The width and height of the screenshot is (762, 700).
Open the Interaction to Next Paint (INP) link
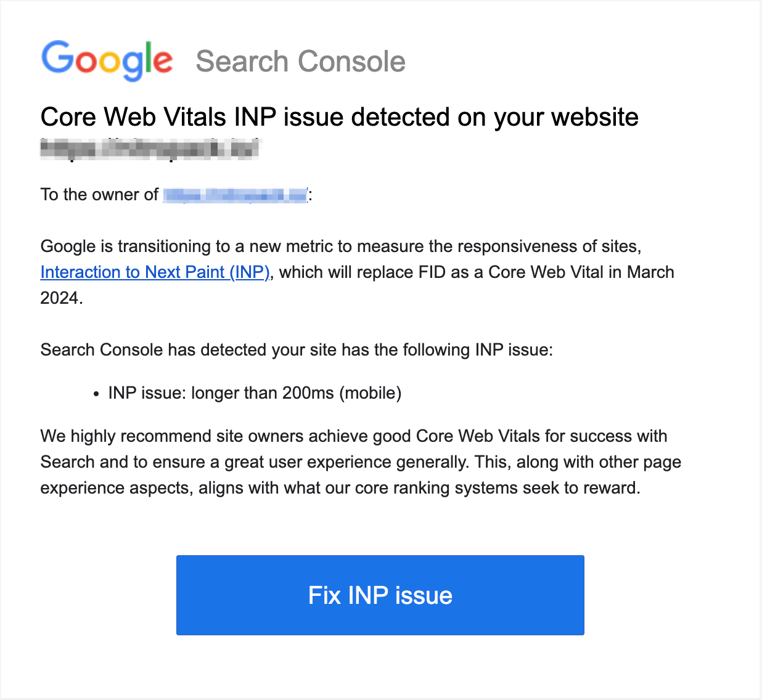pos(154,272)
